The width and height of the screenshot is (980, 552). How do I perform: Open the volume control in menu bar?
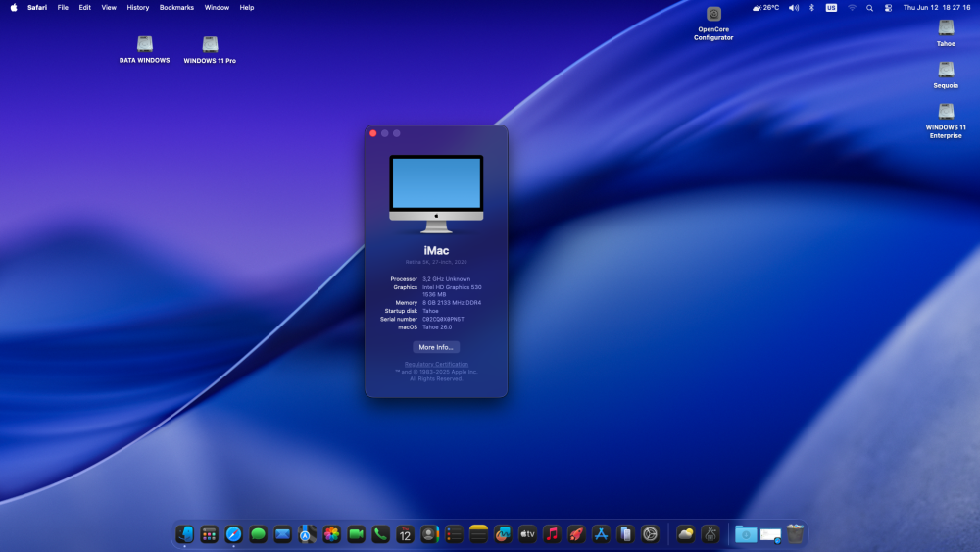(x=794, y=8)
